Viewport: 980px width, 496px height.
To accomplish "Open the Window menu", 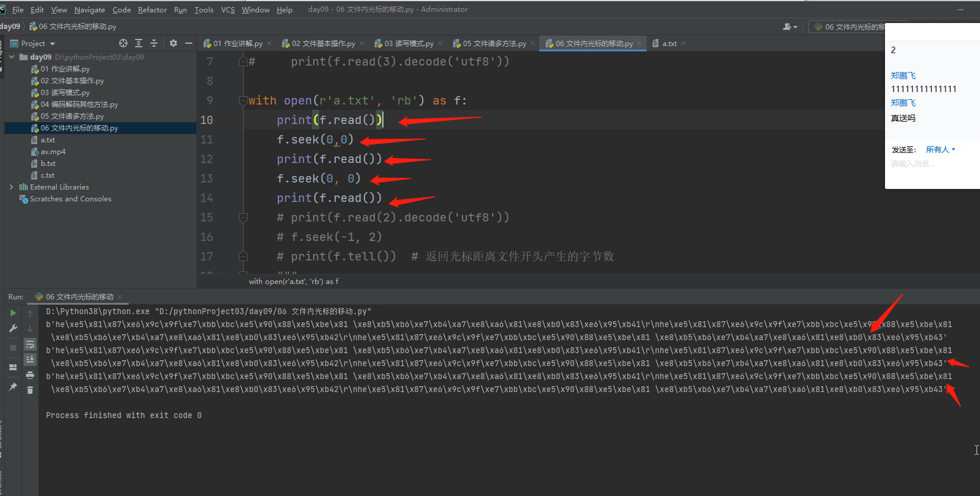I will 255,9.
